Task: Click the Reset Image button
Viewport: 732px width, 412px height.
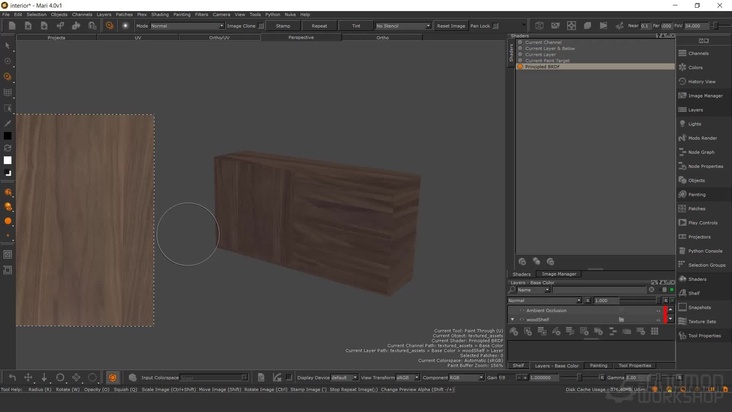Action: pos(450,26)
